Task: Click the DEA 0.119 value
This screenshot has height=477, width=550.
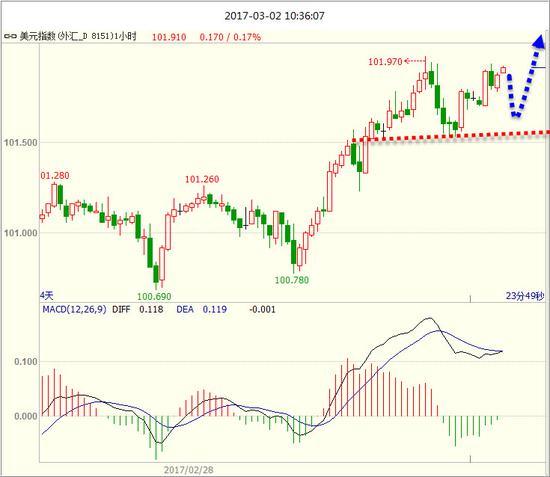Action: pyautogui.click(x=202, y=309)
